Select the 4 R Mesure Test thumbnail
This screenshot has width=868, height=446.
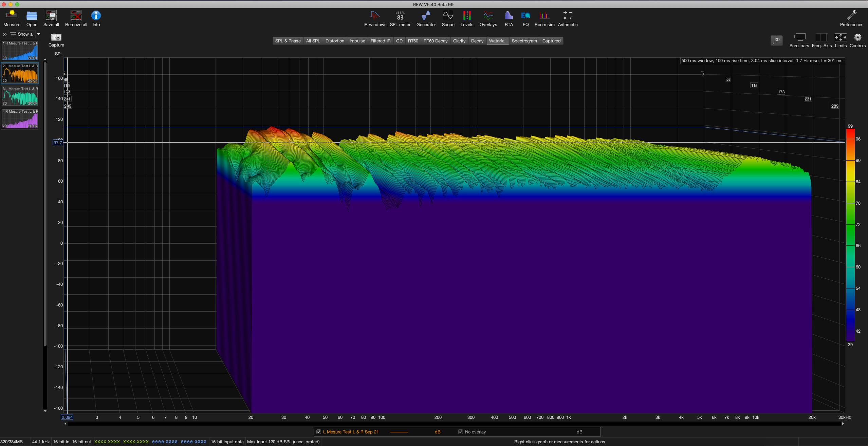click(x=20, y=119)
